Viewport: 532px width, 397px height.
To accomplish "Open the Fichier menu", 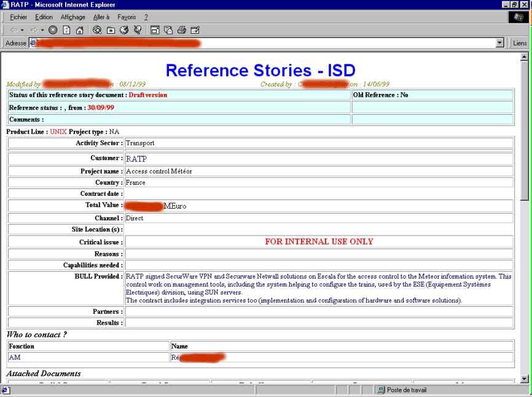I will click(x=18, y=17).
